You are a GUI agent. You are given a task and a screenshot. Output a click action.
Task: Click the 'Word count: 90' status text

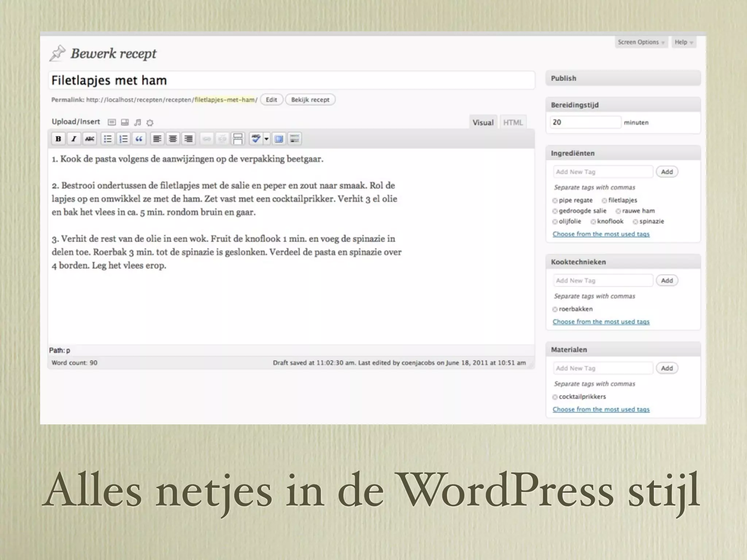(x=74, y=363)
